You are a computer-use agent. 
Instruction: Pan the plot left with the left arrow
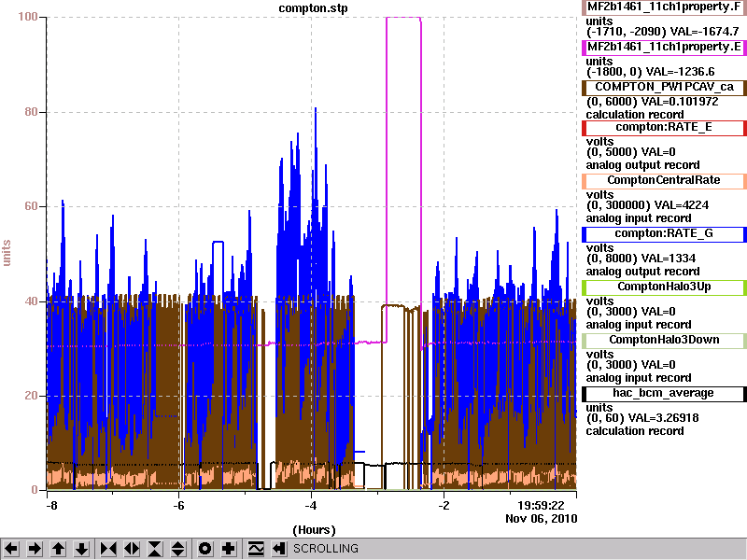click(x=11, y=549)
